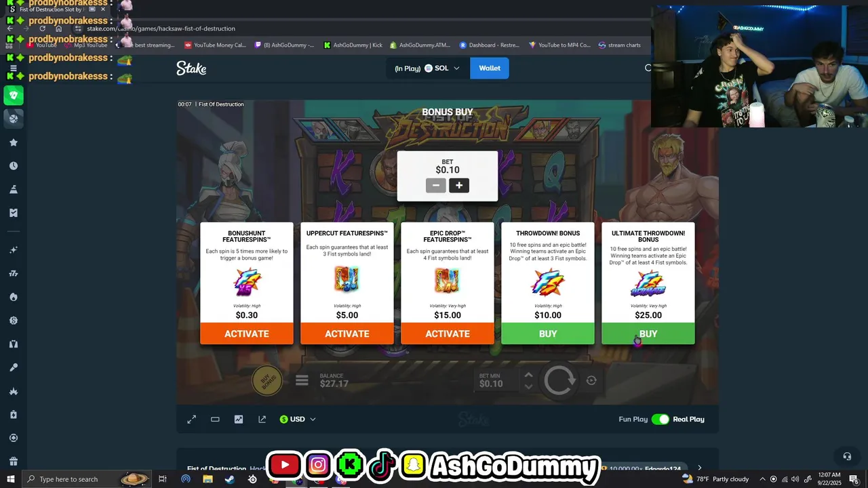Buy Throwdown! Bonus for $10.00
This screenshot has height=488, width=868.
click(x=548, y=334)
